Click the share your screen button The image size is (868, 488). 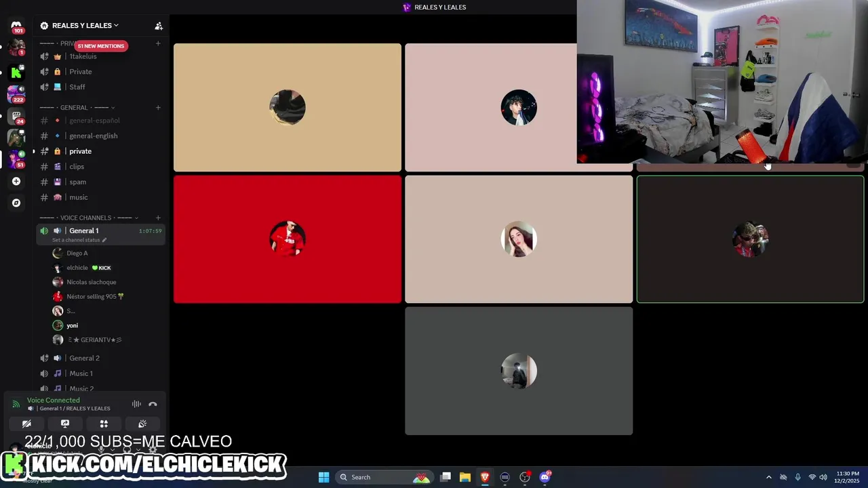tap(65, 424)
